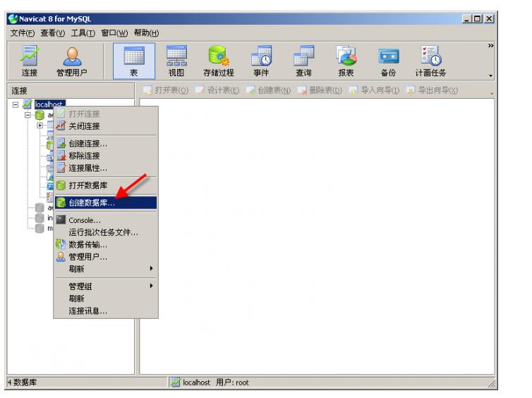Screen dimensions: 532x398
Task: Click the 数据传输 transfer icon in menu
Action: tap(61, 244)
